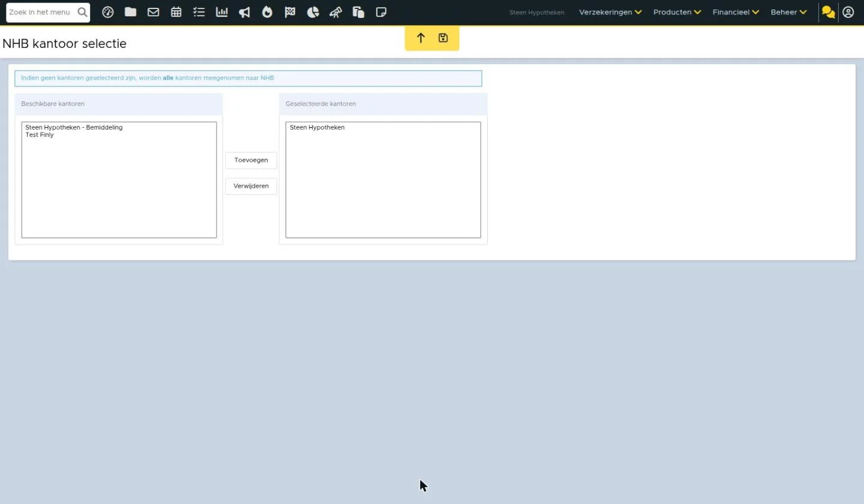Open the folder icon in top bar
The width and height of the screenshot is (864, 504).
click(130, 12)
